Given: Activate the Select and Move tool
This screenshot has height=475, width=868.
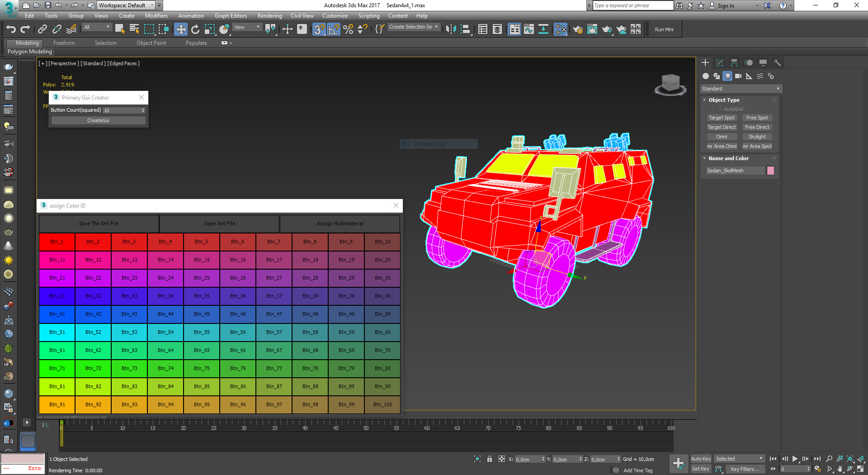Looking at the screenshot, I should point(181,29).
